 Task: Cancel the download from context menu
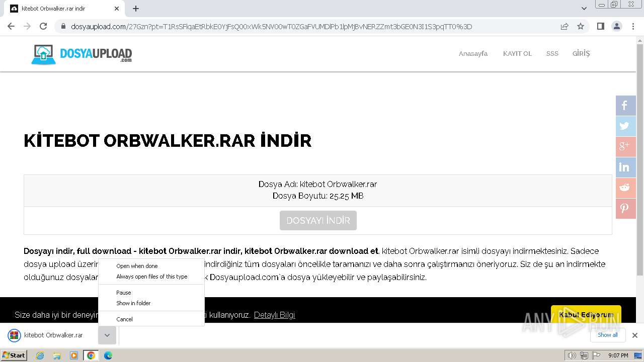click(x=151, y=319)
